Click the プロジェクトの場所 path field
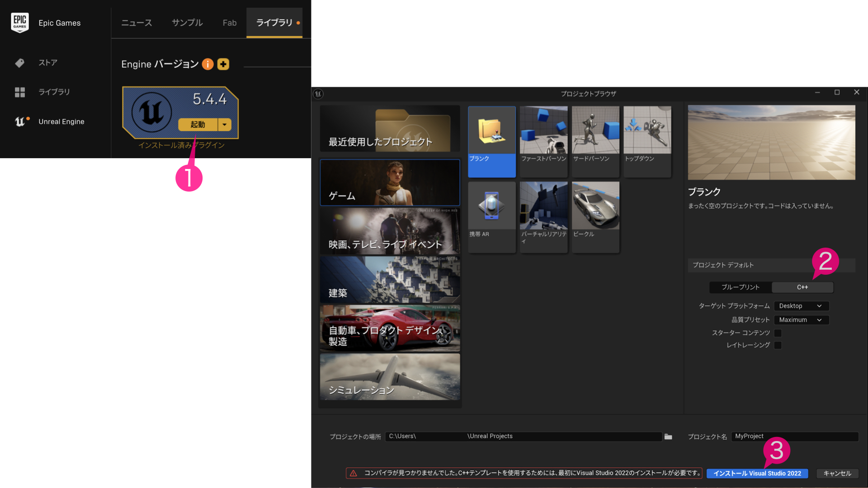The height and width of the screenshot is (488, 868). (524, 436)
